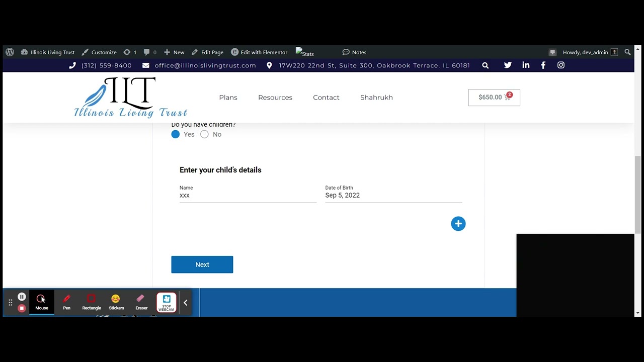644x362 pixels.
Task: Select Yes for having children
Action: (x=175, y=134)
